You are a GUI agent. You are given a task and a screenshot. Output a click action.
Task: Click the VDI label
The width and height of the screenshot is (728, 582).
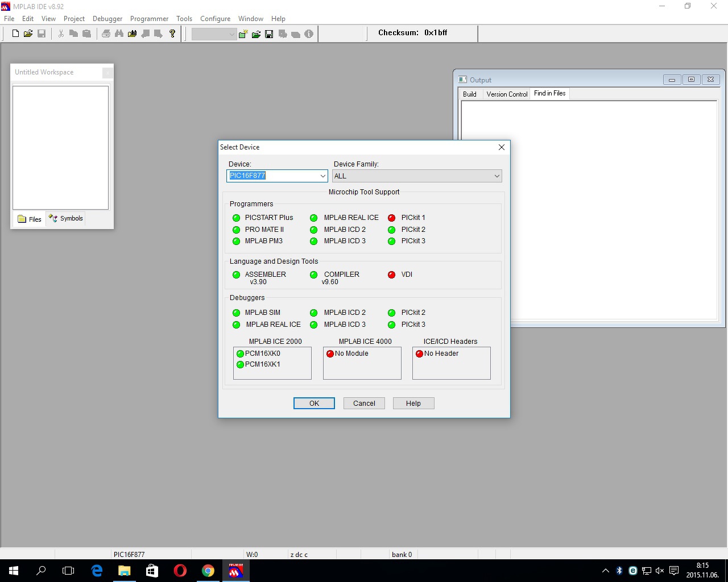407,275
